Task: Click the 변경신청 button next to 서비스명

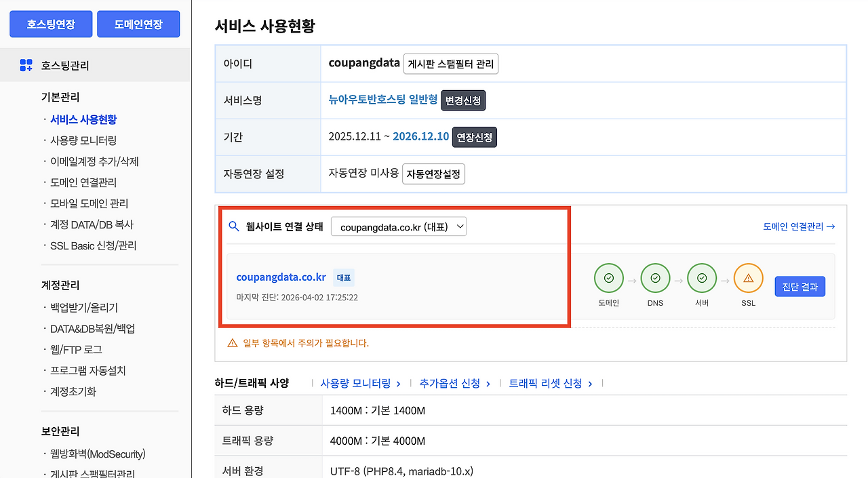Action: 463,100
